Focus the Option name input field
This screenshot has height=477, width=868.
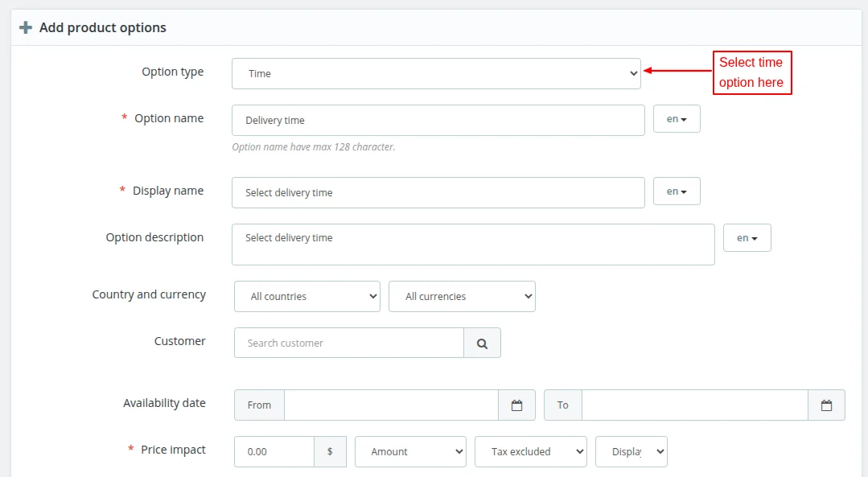point(438,121)
